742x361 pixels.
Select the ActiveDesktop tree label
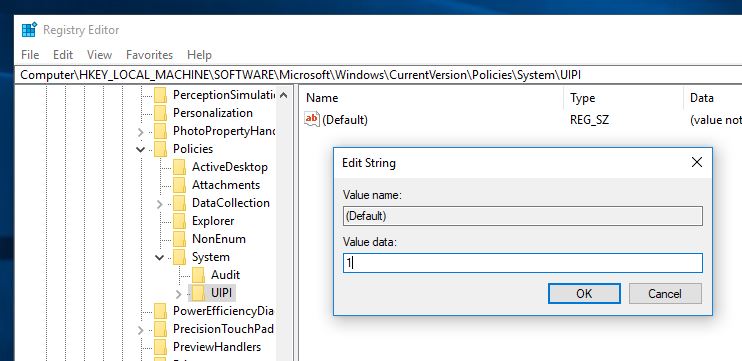(x=230, y=167)
